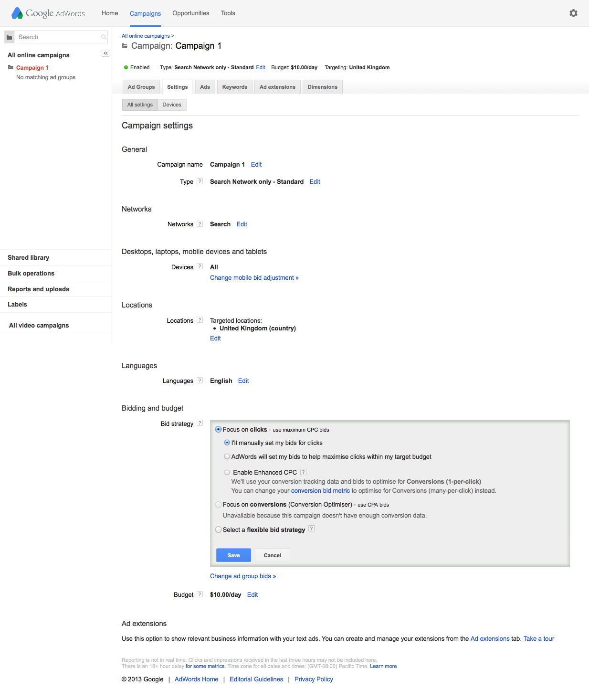Edit the English language setting
This screenshot has width=589, height=700.
coord(243,381)
